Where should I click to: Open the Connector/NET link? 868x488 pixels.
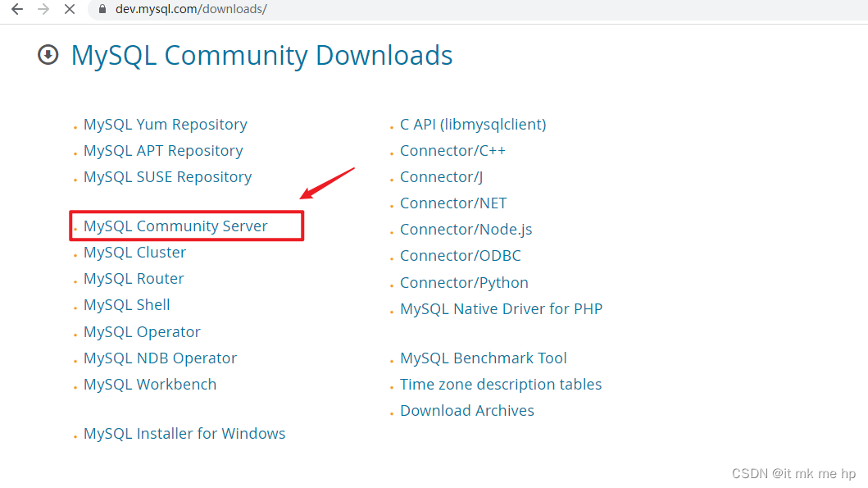pyautogui.click(x=453, y=203)
